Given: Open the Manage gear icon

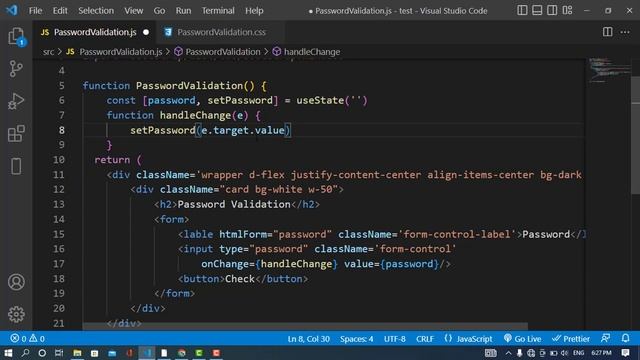Looking at the screenshot, I should (x=16, y=314).
